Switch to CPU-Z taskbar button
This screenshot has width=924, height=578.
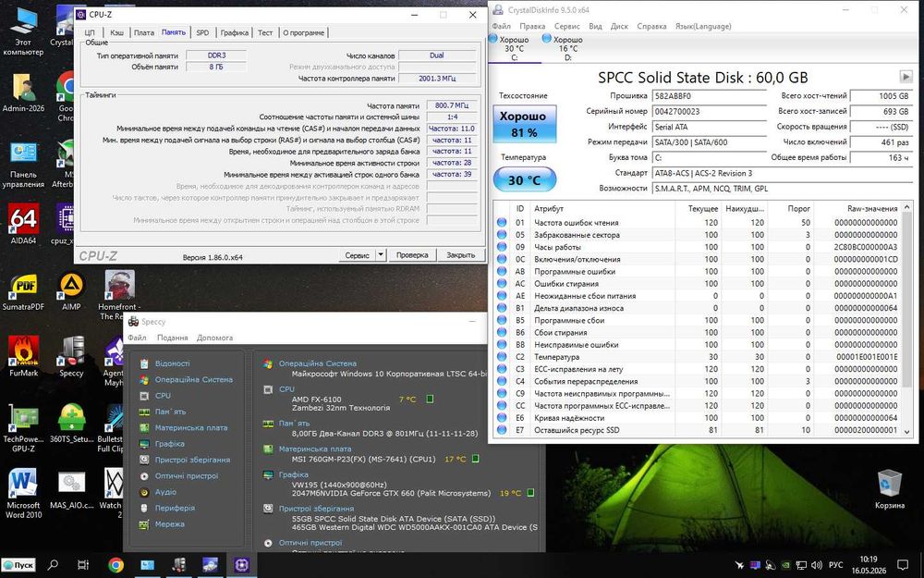point(241,565)
